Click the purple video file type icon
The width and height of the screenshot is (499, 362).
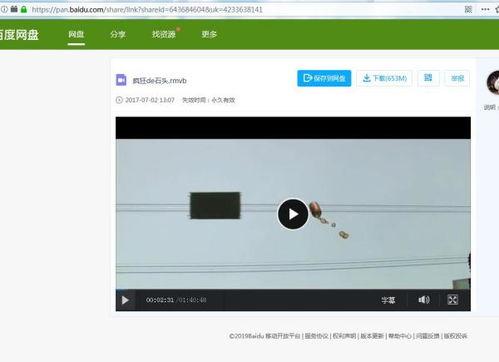[x=121, y=80]
